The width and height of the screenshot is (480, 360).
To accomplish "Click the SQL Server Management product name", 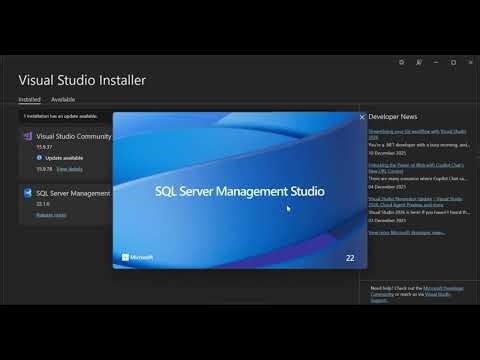I will pyautogui.click(x=73, y=193).
